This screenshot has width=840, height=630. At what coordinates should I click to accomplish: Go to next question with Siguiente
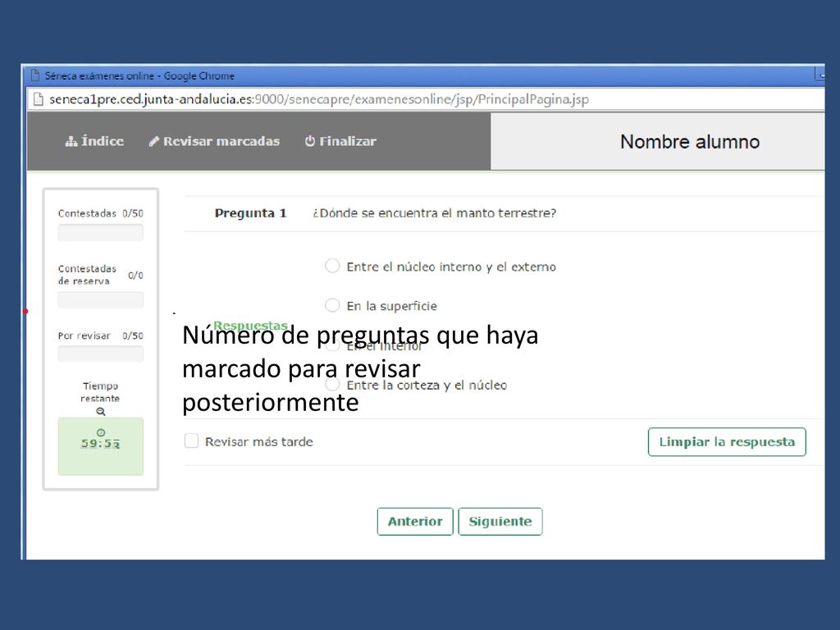pyautogui.click(x=500, y=521)
